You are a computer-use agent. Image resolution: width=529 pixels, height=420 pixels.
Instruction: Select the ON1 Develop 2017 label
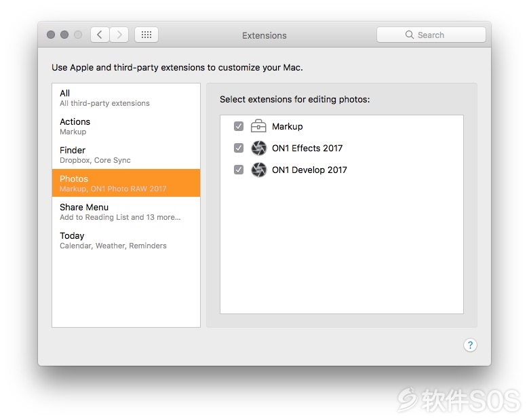[x=309, y=170]
